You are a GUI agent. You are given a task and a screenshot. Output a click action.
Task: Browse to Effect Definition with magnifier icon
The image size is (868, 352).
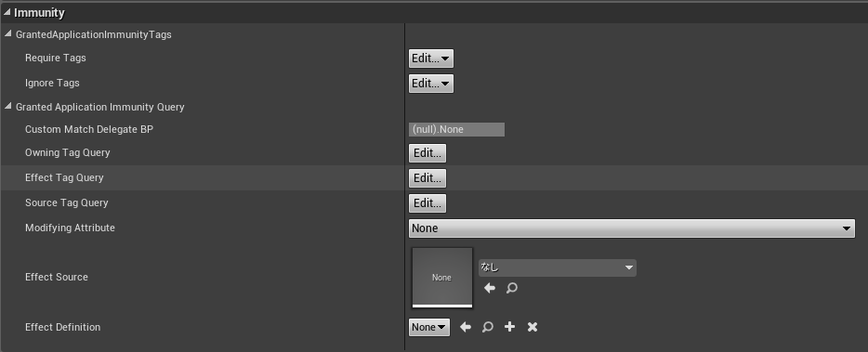tap(488, 327)
